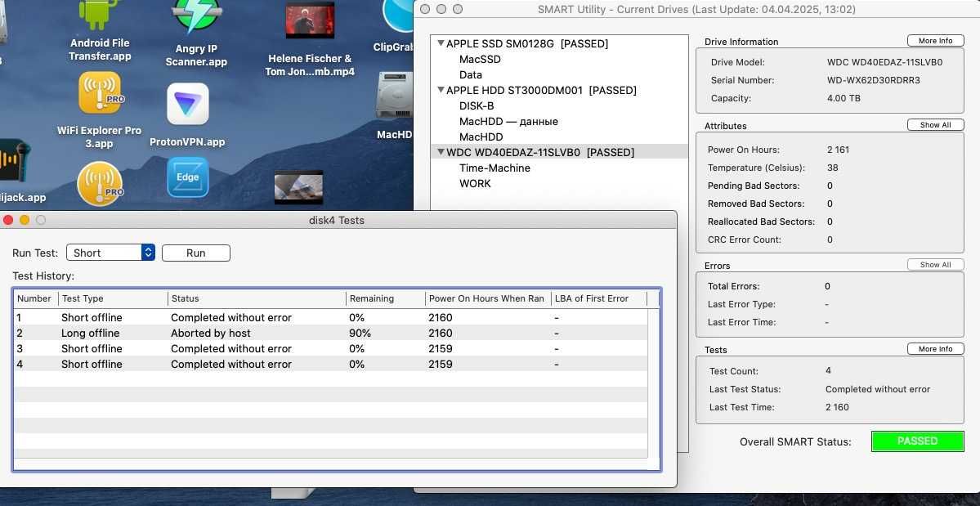The height and width of the screenshot is (506, 980).
Task: Click the Temperature (Celsius) value 38
Action: pos(832,168)
